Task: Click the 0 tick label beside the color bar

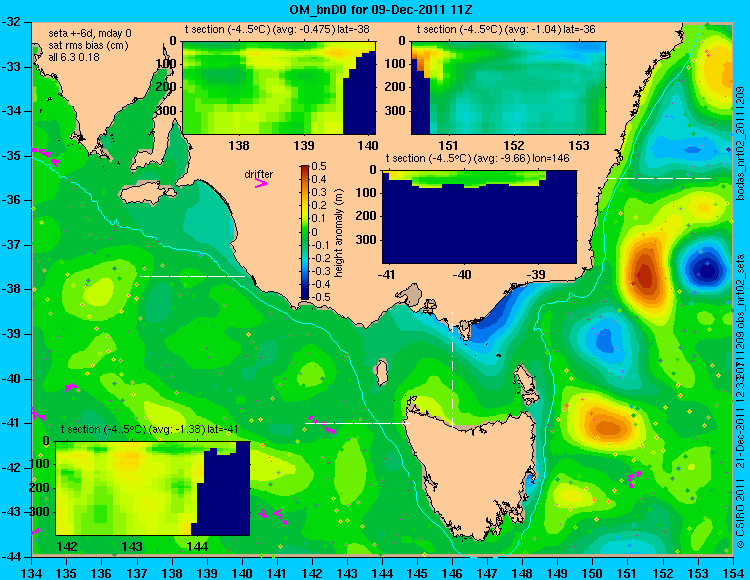Action: click(x=314, y=232)
